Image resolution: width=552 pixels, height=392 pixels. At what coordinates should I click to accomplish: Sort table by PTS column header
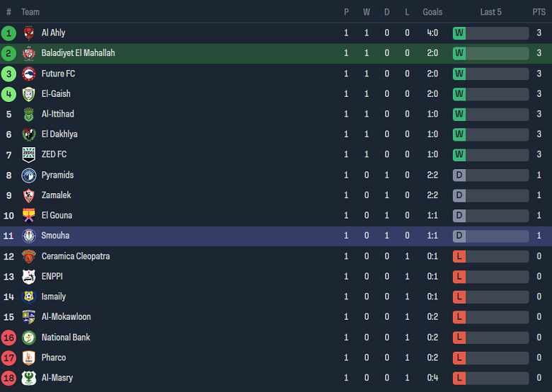(539, 12)
